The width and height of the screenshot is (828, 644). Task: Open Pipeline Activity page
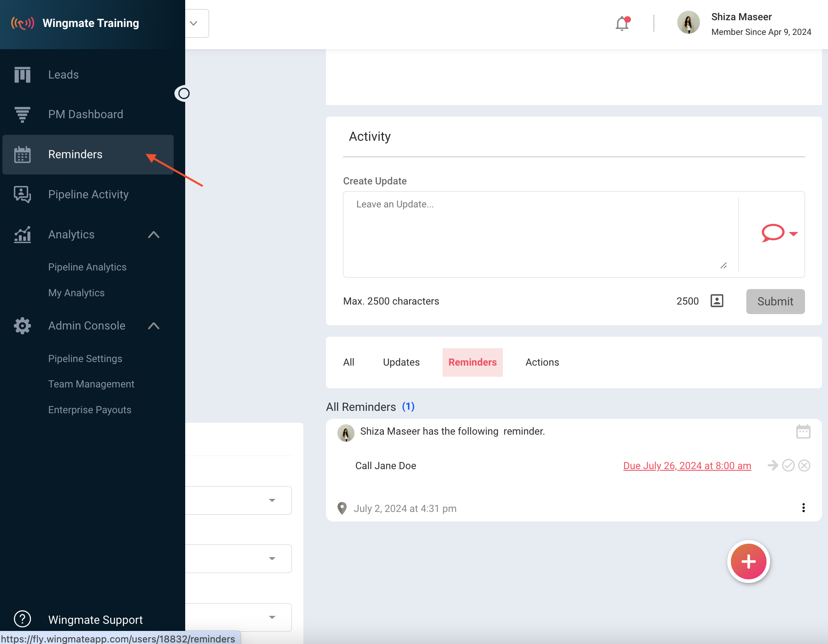point(88,194)
